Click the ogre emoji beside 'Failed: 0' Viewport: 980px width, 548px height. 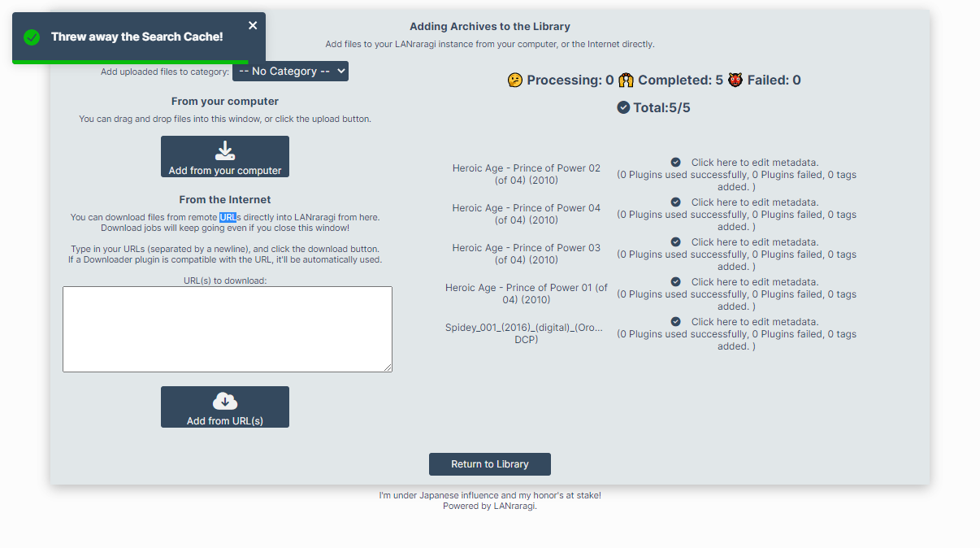click(735, 80)
